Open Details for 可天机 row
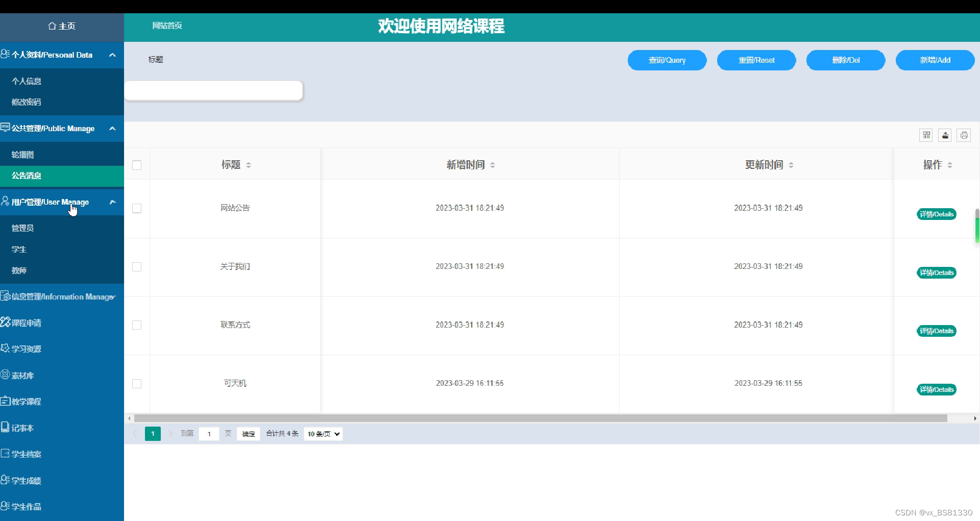 pos(937,390)
